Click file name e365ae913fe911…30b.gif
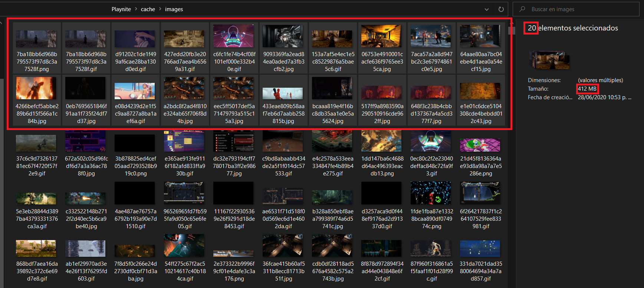Screen dimensions: 644x288 pyautogui.click(x=185, y=166)
